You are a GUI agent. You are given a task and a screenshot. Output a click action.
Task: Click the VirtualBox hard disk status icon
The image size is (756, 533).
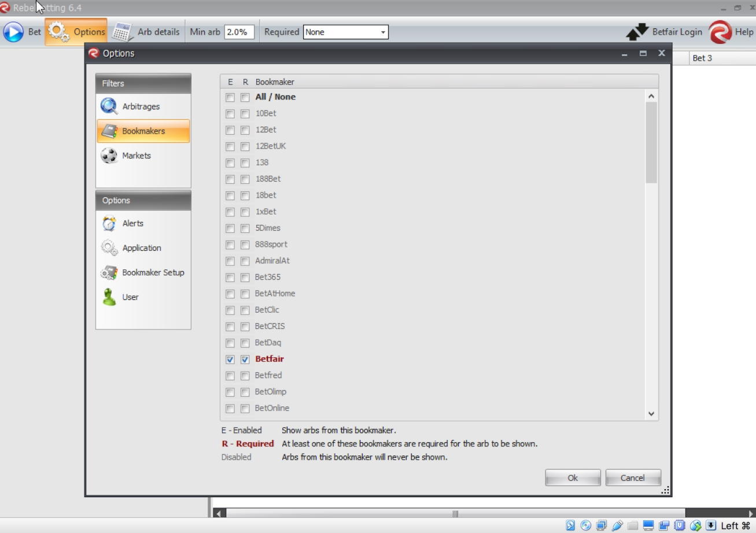[x=570, y=525]
